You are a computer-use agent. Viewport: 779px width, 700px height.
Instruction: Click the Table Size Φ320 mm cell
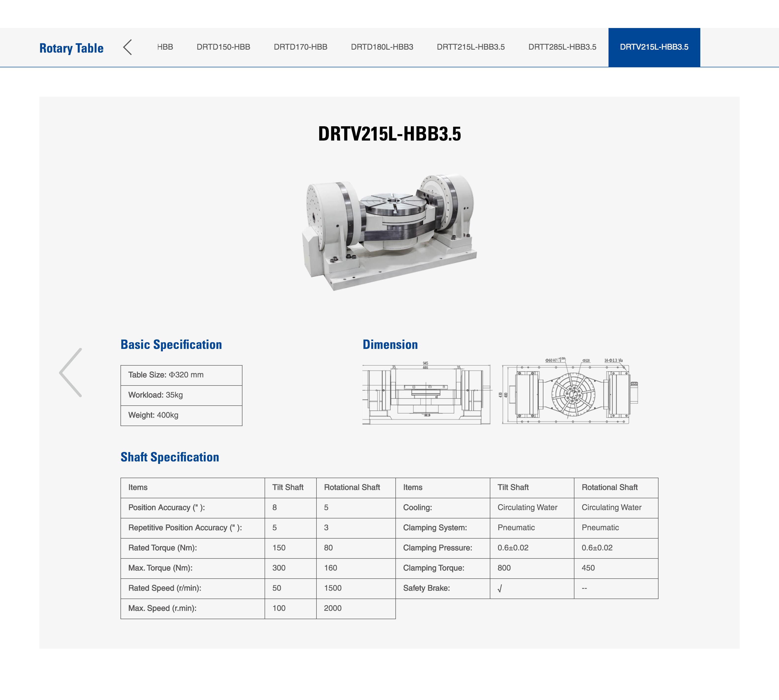181,375
